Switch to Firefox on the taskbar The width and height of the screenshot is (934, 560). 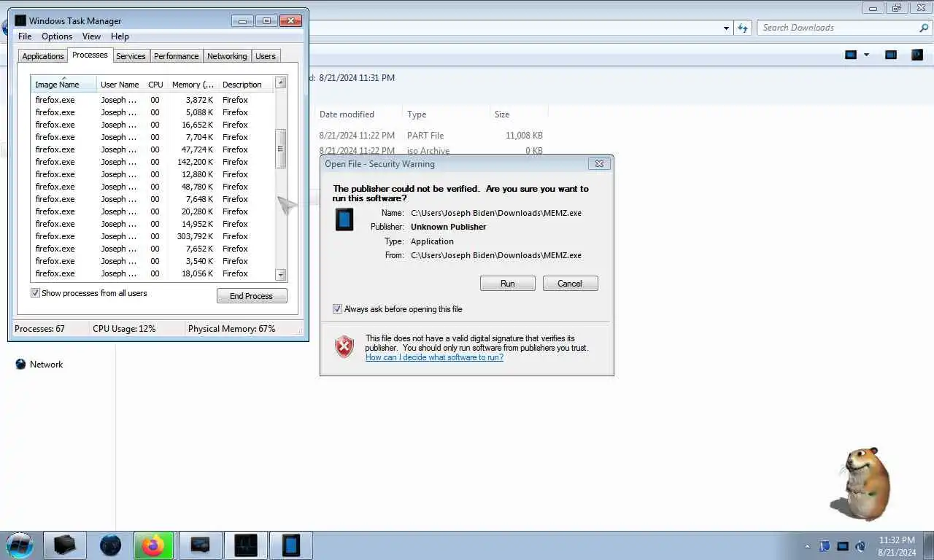pyautogui.click(x=154, y=545)
